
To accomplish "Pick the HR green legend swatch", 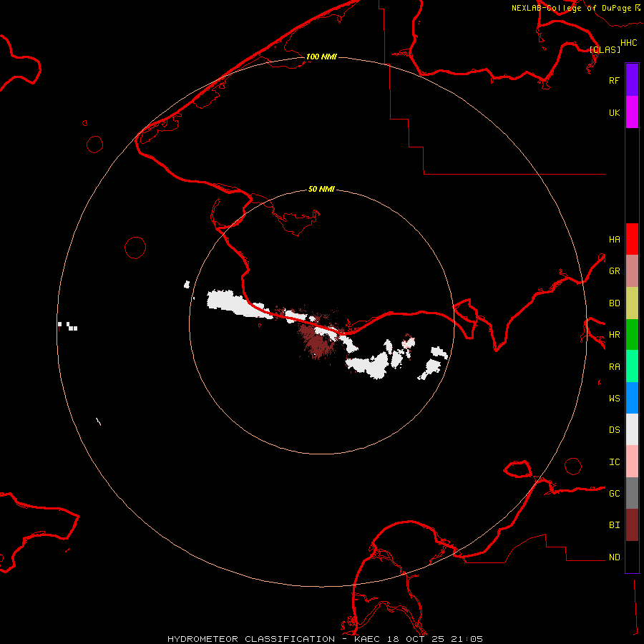I will (632, 335).
